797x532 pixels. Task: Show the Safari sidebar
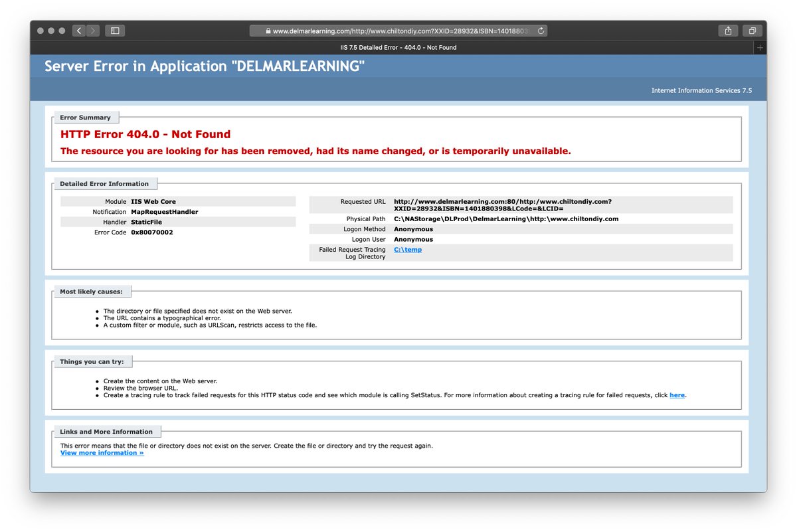115,31
